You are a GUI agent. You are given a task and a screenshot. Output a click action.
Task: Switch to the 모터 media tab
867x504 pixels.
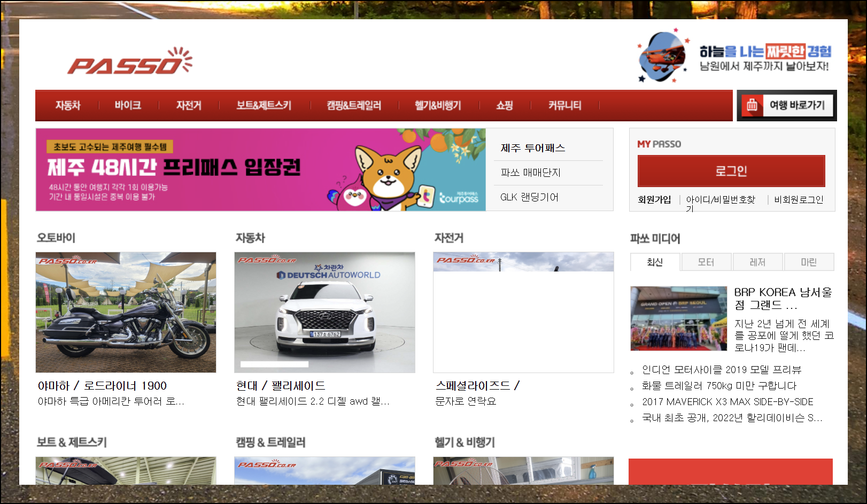[x=706, y=262]
